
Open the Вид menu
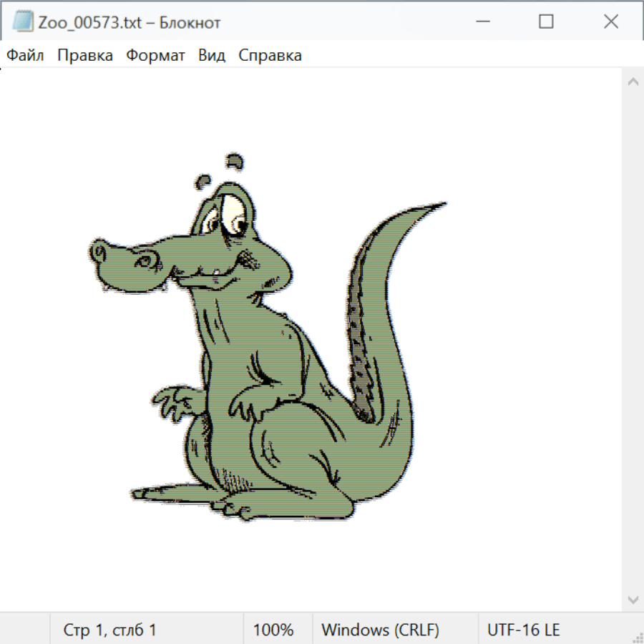point(211,56)
